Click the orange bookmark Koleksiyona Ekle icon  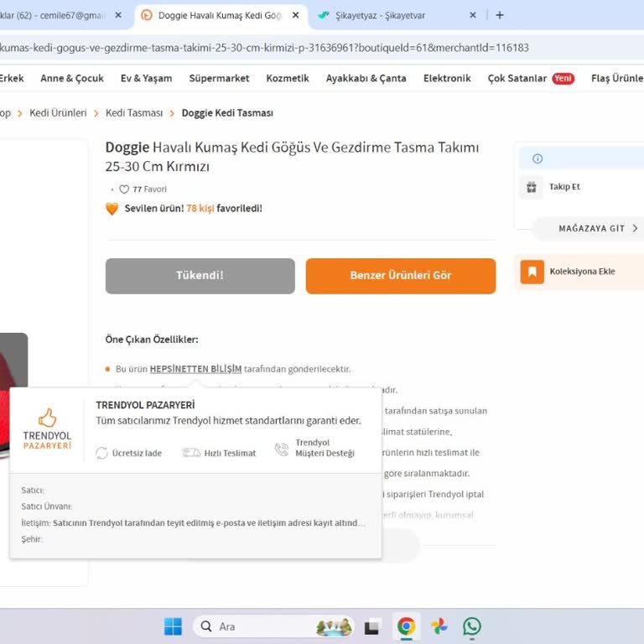tap(532, 272)
